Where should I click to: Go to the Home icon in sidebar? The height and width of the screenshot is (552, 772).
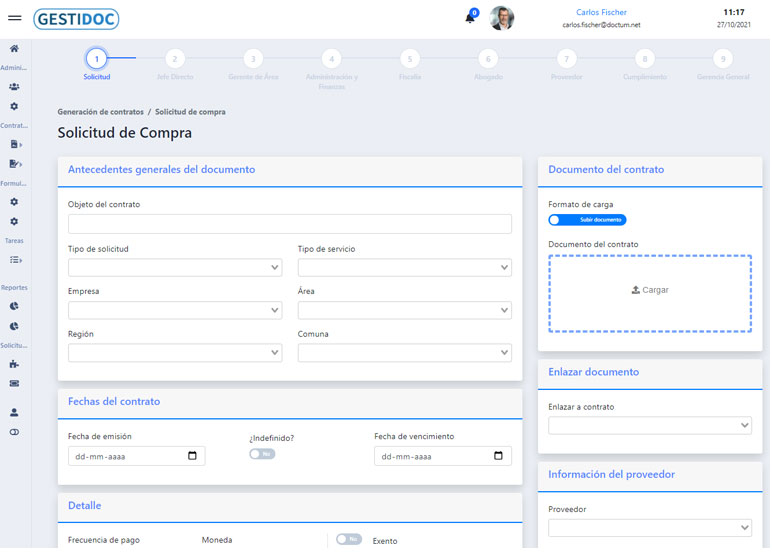pos(14,48)
